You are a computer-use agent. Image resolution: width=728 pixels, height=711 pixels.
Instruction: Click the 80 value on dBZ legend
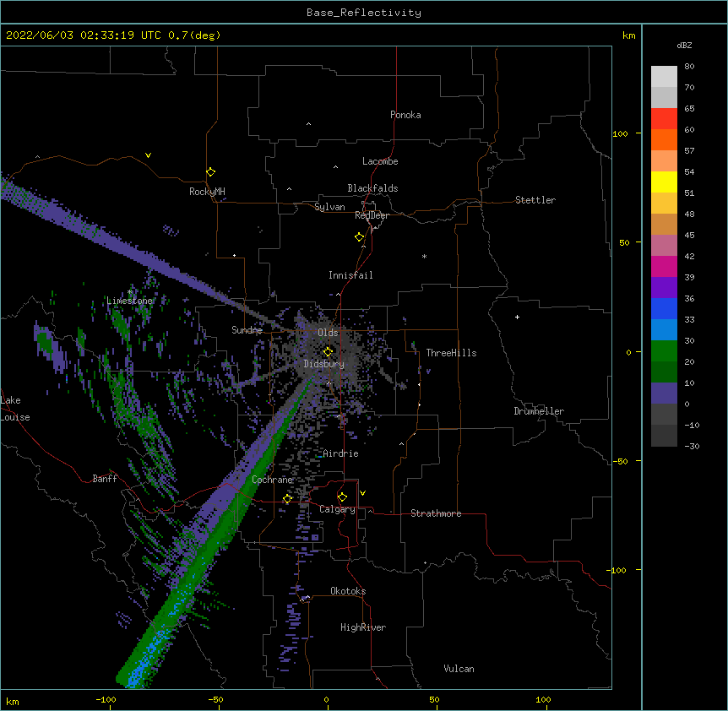pos(689,67)
